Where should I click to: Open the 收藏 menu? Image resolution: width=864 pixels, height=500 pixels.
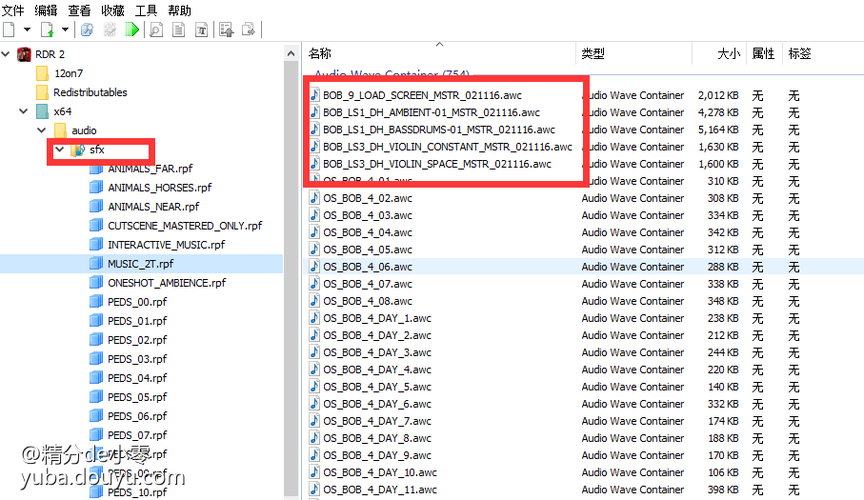click(x=112, y=10)
